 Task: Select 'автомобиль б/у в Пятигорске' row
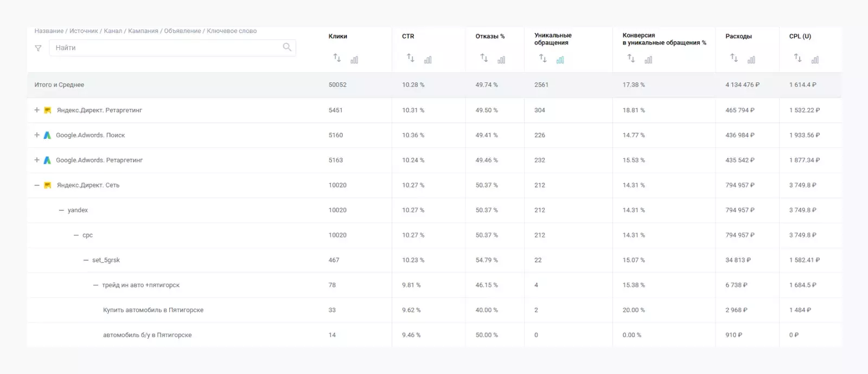[x=147, y=335]
